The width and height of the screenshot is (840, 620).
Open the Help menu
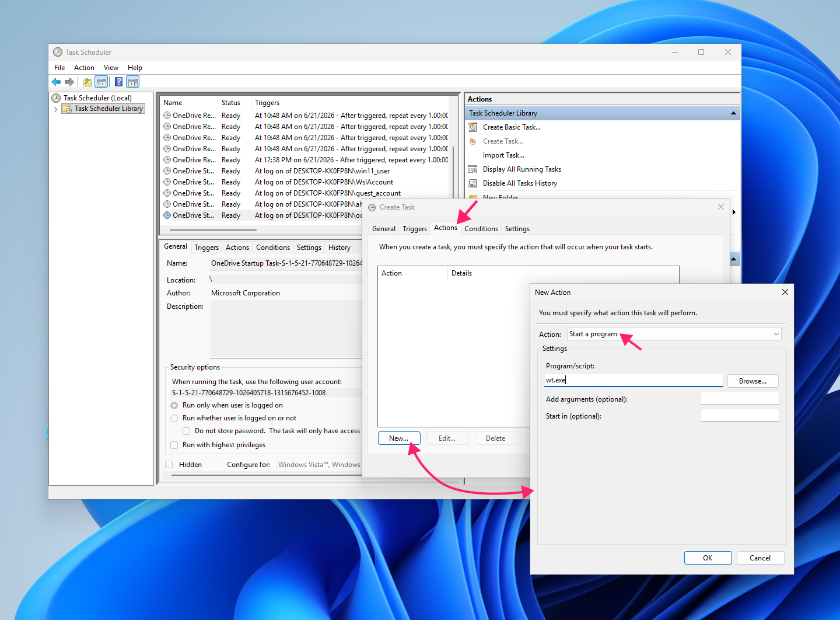[135, 68]
